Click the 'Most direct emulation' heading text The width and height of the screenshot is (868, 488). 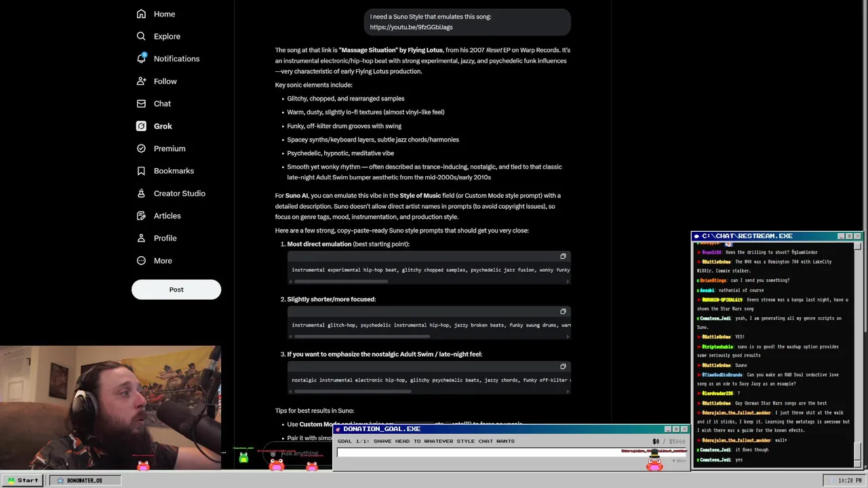[319, 244]
